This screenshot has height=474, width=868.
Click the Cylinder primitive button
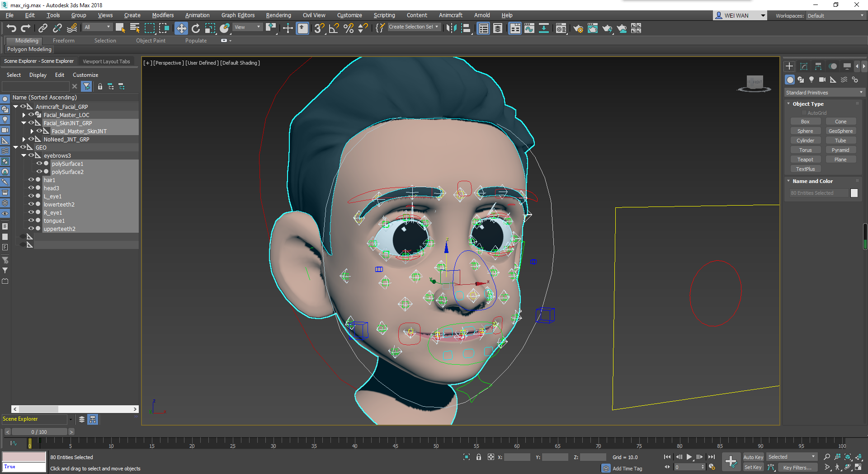pos(805,141)
